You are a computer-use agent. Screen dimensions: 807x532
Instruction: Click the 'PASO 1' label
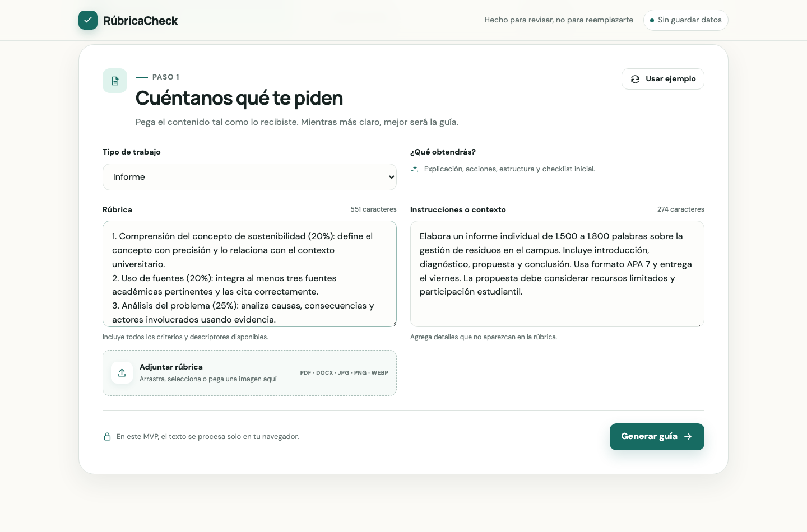coord(166,77)
